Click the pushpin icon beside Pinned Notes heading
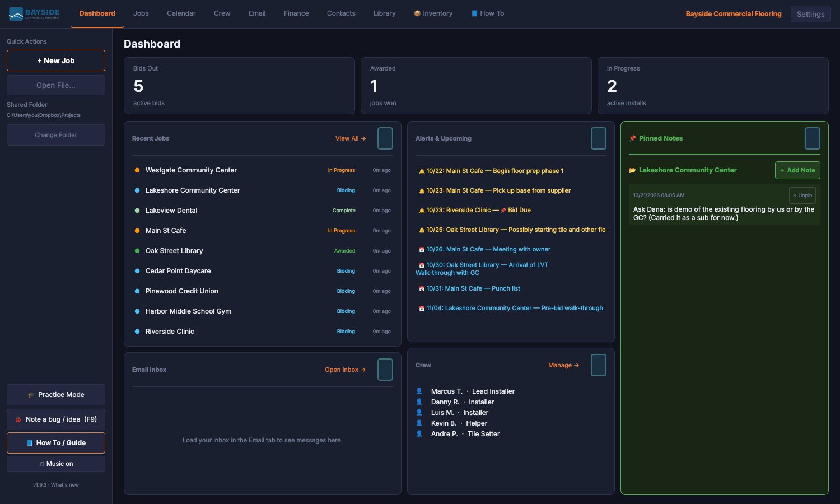 coord(632,138)
